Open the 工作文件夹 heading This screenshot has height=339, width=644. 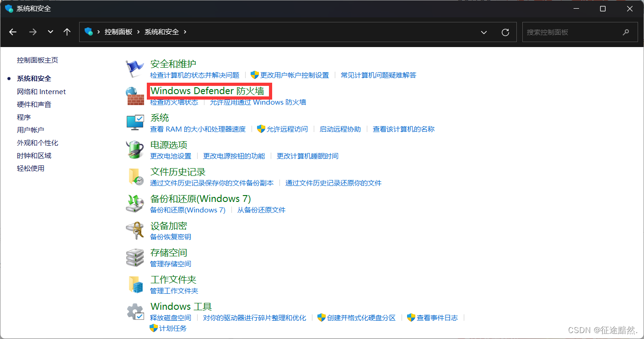(173, 280)
